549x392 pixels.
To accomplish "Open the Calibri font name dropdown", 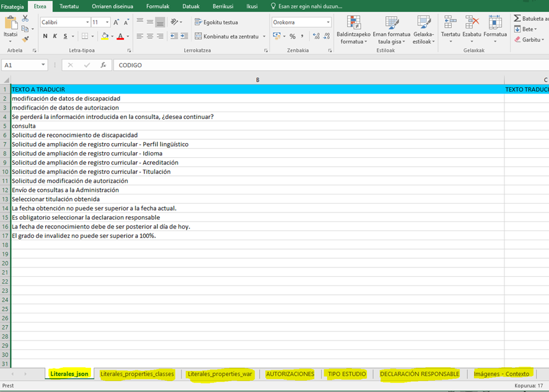I will coord(87,22).
